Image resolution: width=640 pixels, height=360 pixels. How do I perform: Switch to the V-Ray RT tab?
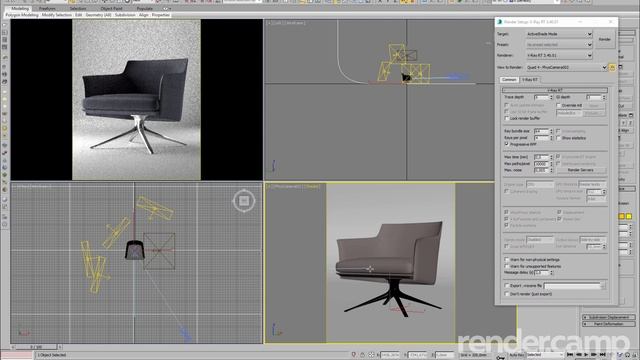click(529, 80)
